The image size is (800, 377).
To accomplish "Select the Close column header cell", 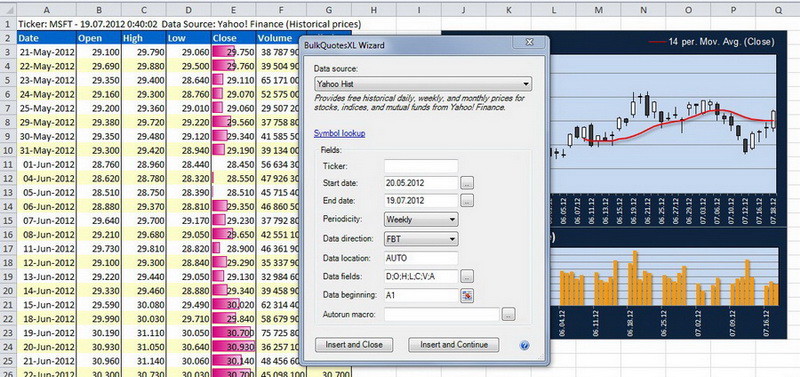I will coord(233,38).
